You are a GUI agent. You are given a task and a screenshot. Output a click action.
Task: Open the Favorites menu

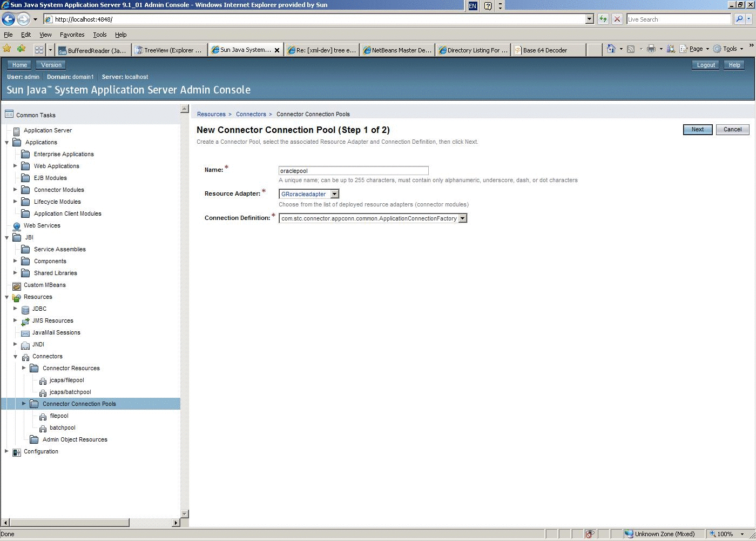point(72,35)
